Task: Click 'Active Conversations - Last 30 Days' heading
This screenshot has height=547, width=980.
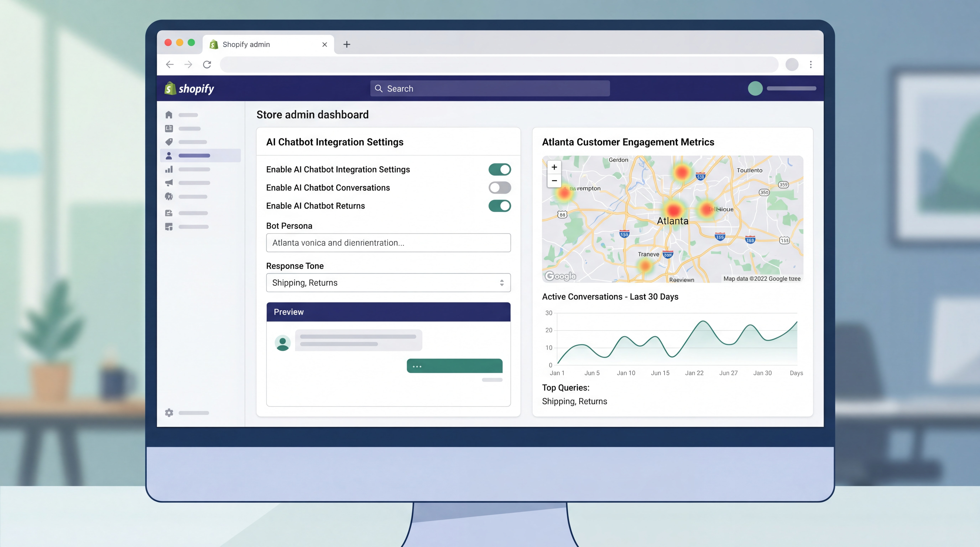Action: (610, 297)
